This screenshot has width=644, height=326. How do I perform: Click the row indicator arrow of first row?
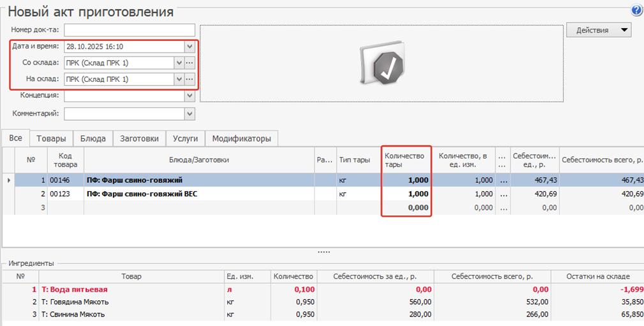(8, 180)
